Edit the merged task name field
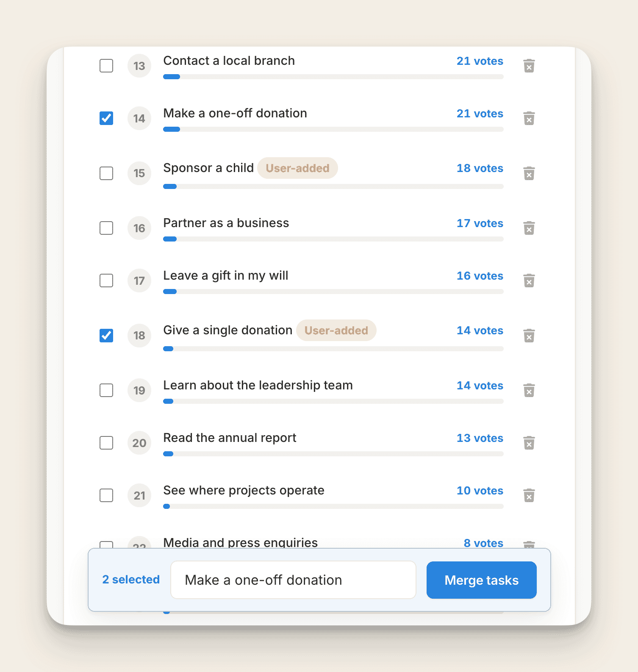This screenshot has height=672, width=638. click(293, 580)
